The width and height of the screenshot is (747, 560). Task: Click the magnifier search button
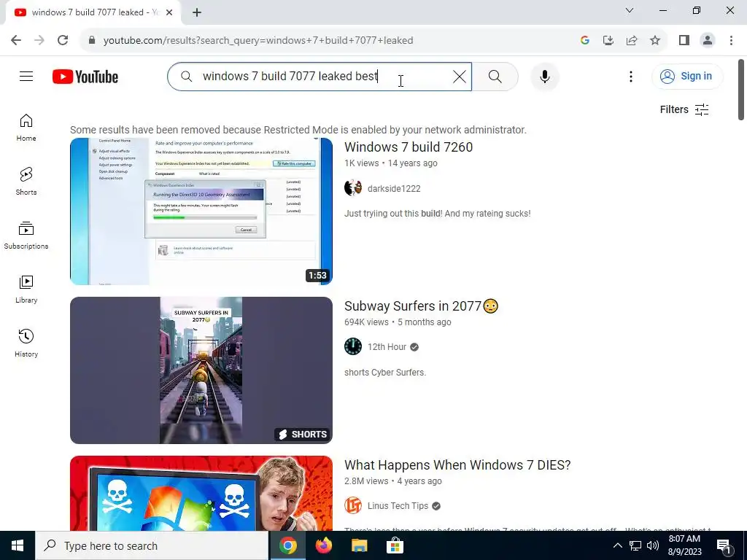pos(495,77)
